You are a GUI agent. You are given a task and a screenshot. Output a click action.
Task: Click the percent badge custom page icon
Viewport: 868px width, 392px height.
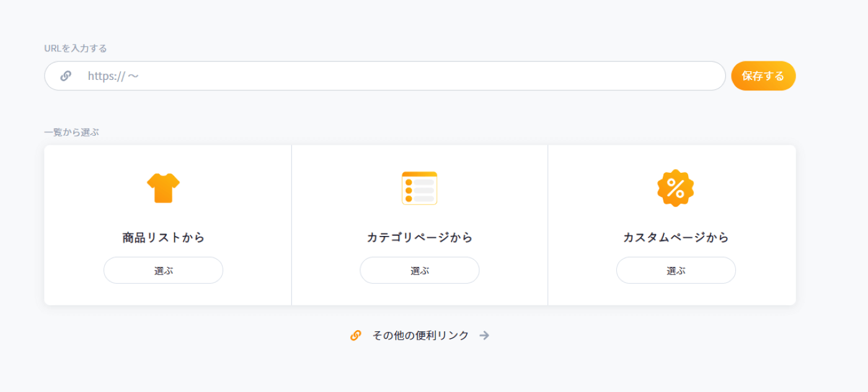(676, 188)
